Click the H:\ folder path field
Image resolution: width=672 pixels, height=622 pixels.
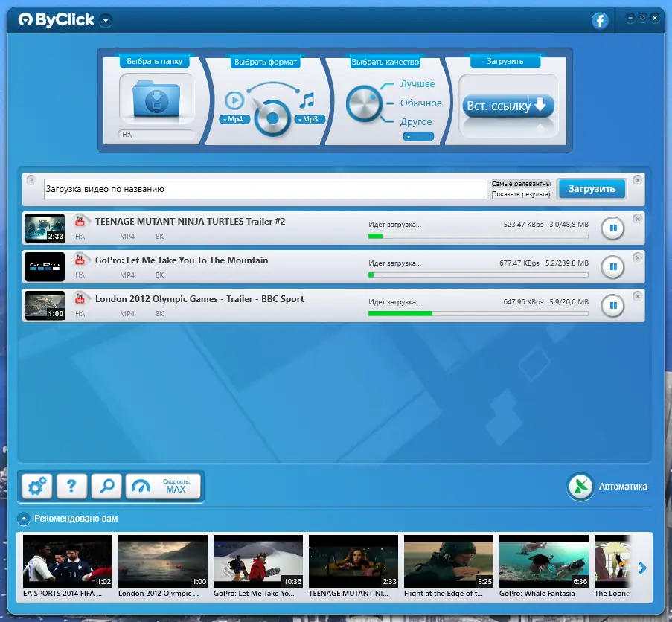[156, 135]
